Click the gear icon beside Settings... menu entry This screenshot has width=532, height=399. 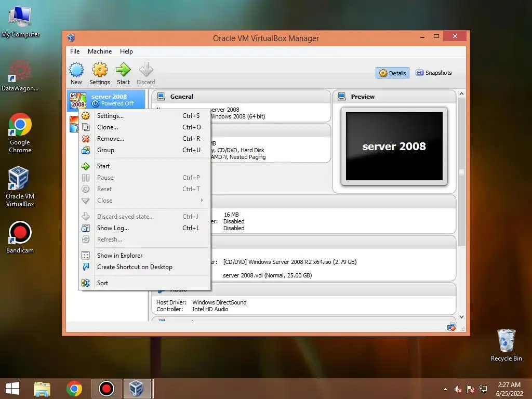click(86, 116)
